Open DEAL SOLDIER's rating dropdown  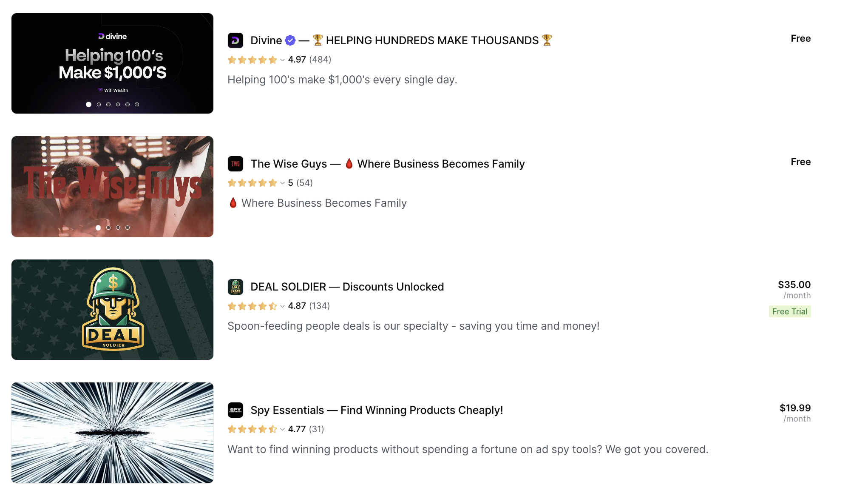282,306
